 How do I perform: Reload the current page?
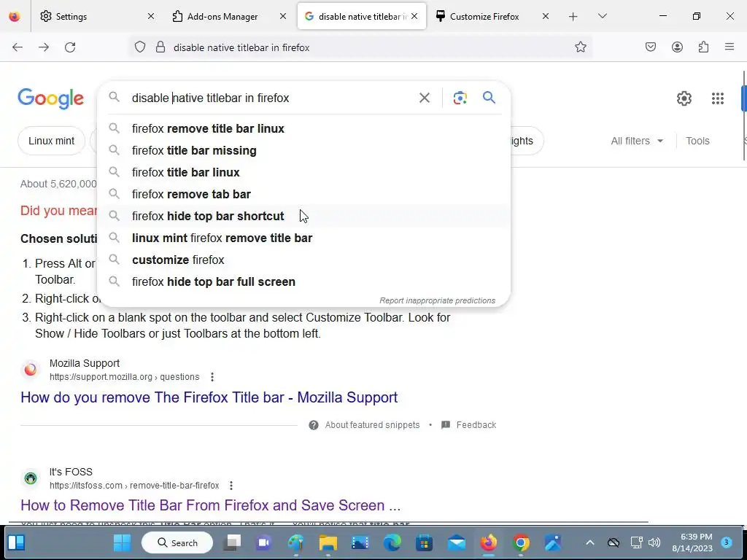coord(70,47)
